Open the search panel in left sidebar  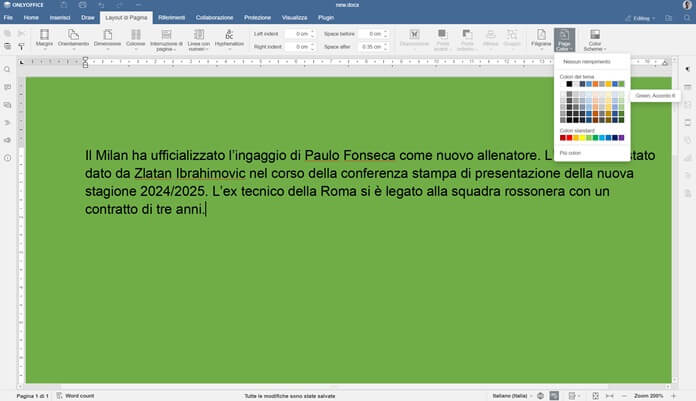pos(8,70)
